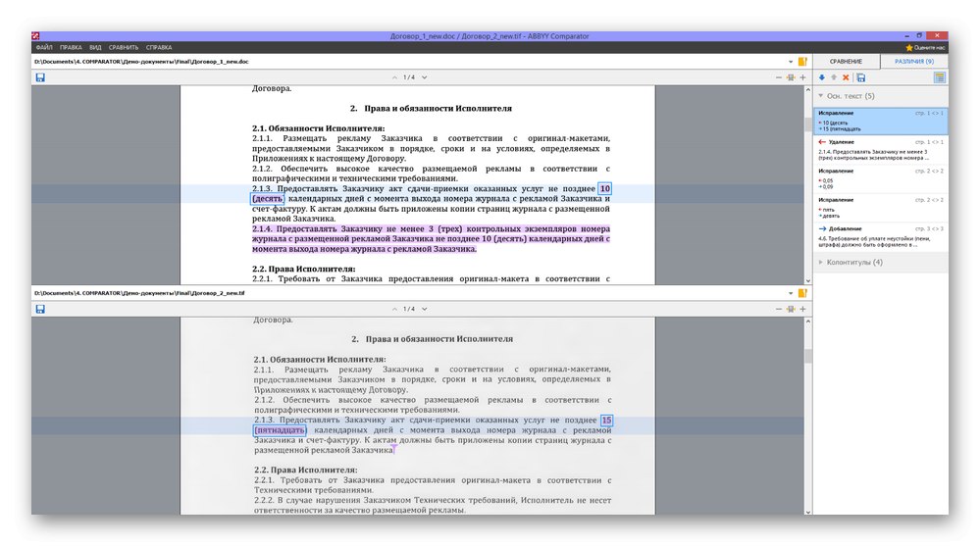Click the pink deleted paragraph 2.1.4 in top document

click(432, 238)
